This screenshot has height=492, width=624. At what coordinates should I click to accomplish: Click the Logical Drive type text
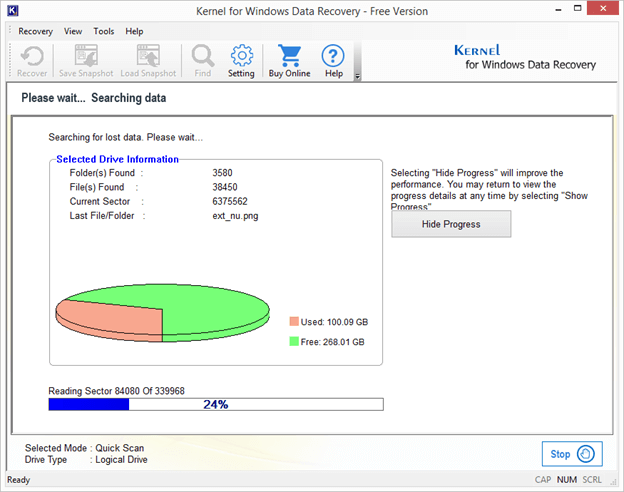pyautogui.click(x=121, y=459)
